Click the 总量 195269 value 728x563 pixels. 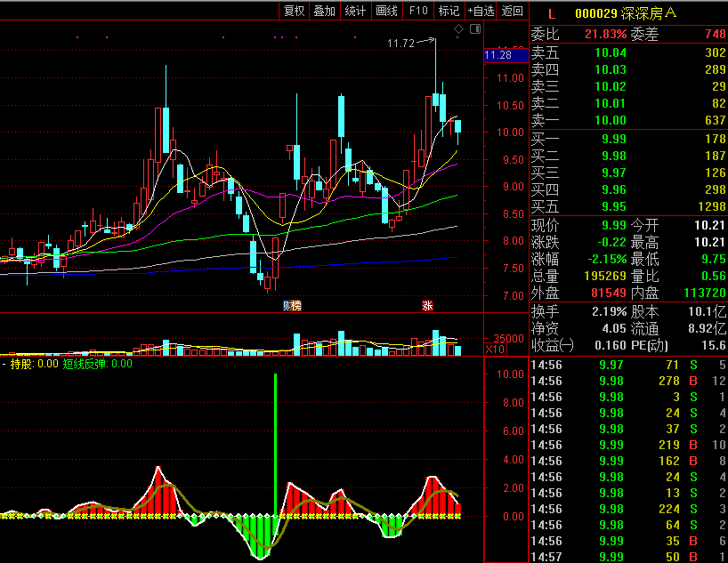point(605,276)
